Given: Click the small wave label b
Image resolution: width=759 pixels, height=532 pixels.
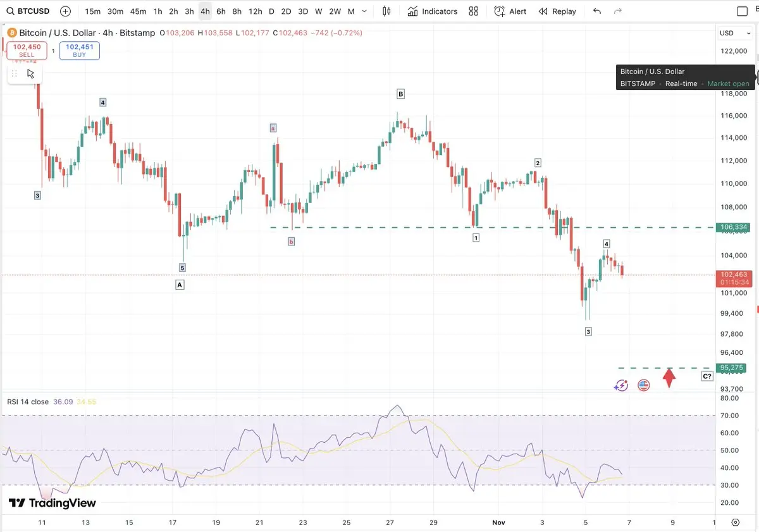Looking at the screenshot, I should 291,241.
